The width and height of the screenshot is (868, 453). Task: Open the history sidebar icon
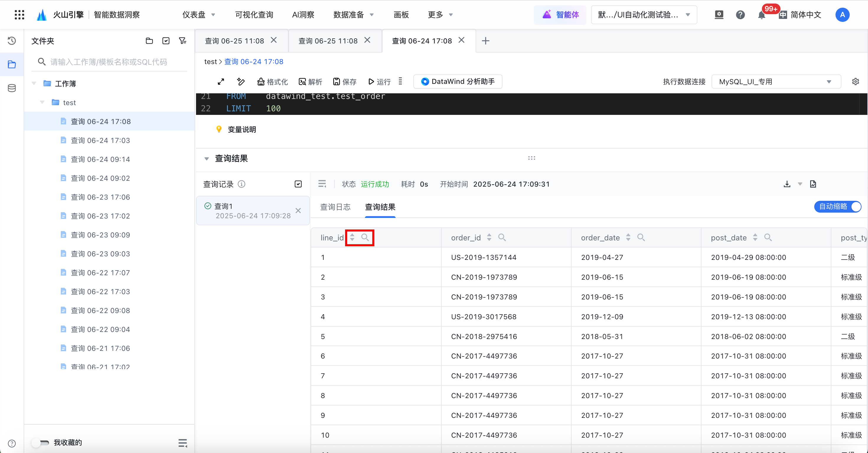coord(12,41)
